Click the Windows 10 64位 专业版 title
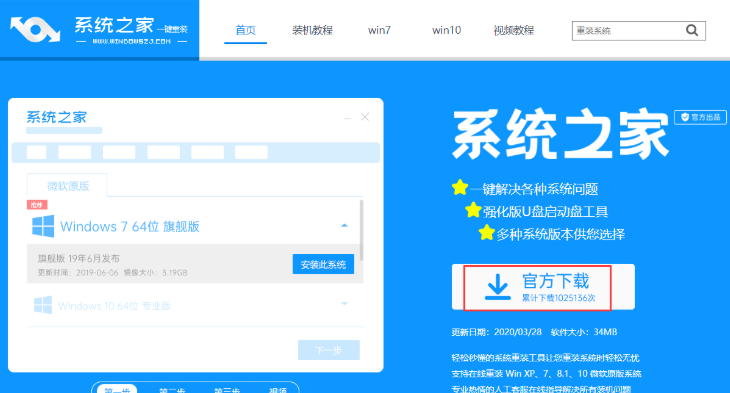 [115, 306]
